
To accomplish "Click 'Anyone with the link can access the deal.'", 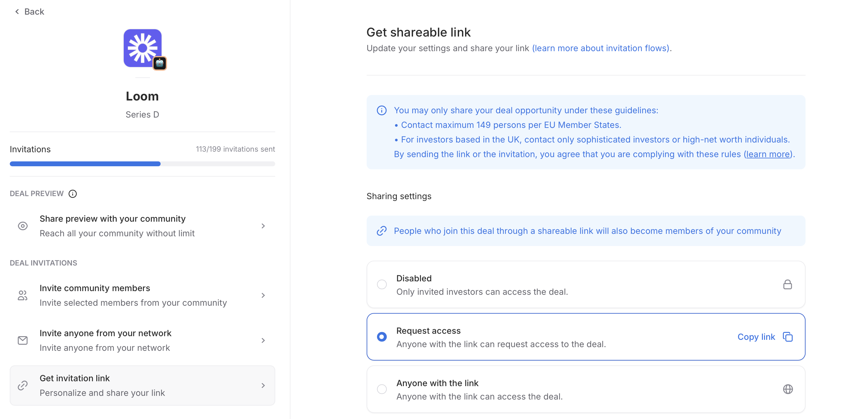I will (x=479, y=396).
